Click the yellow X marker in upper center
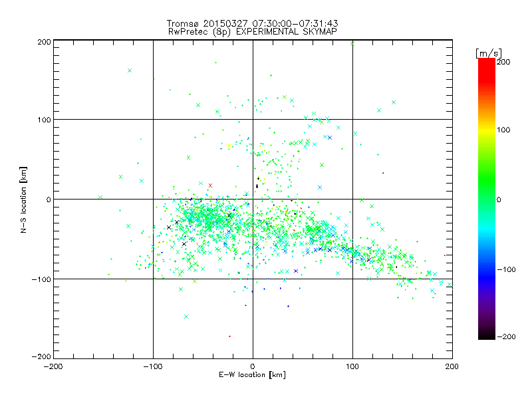Screen dimensions: 532x399 (x=229, y=146)
